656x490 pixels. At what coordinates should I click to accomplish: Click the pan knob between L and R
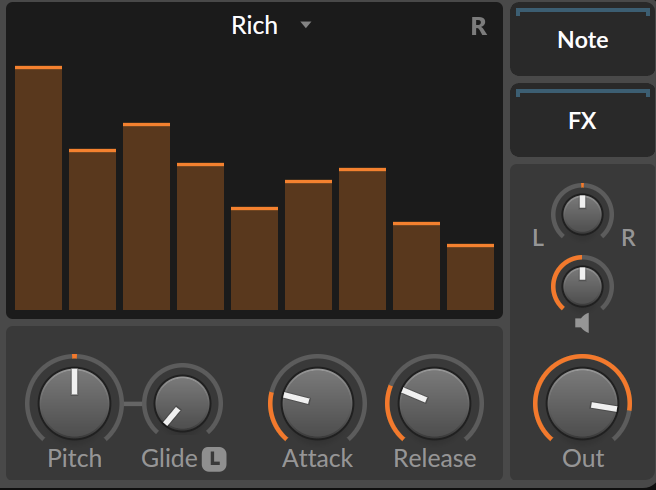(x=582, y=214)
